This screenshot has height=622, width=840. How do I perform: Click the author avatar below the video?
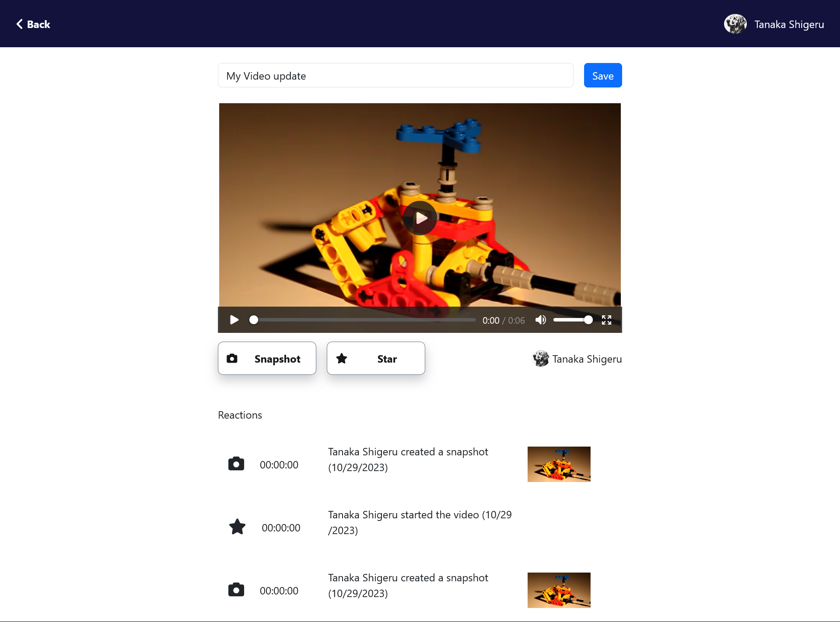click(541, 359)
